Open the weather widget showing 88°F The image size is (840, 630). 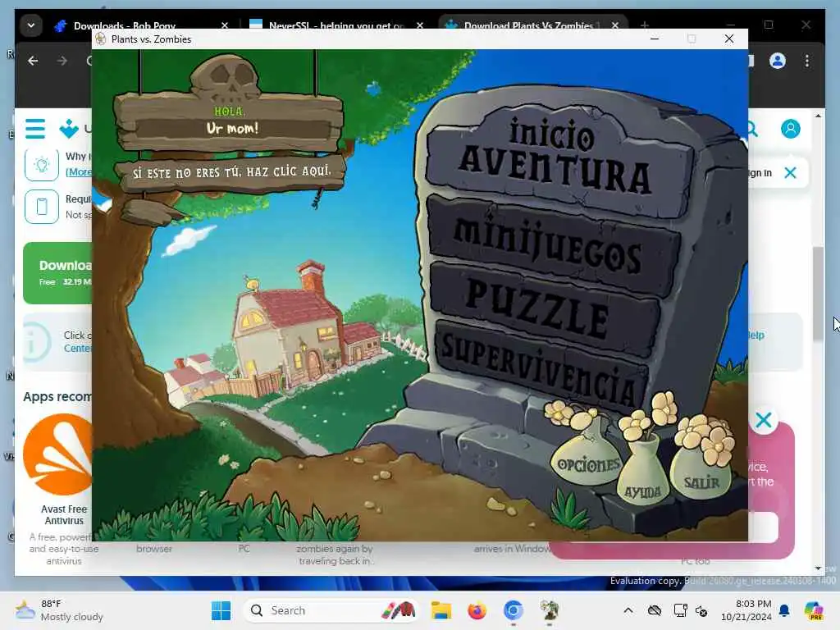(x=59, y=610)
